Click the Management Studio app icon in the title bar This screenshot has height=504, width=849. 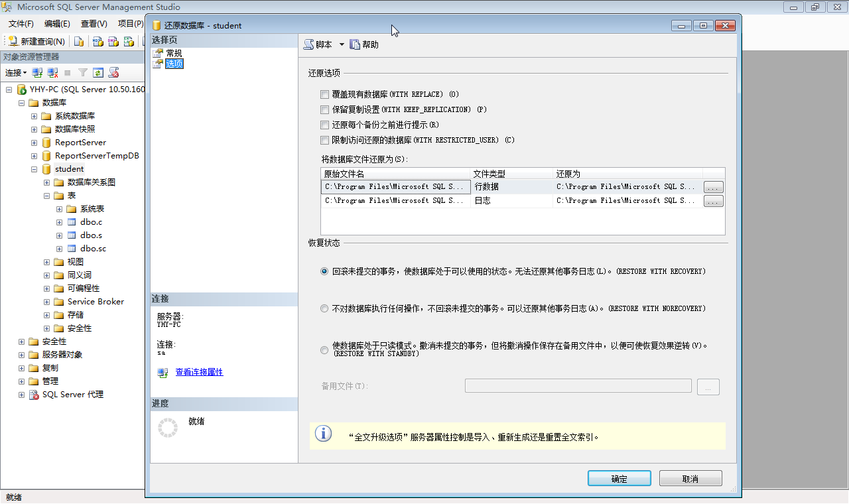7,7
